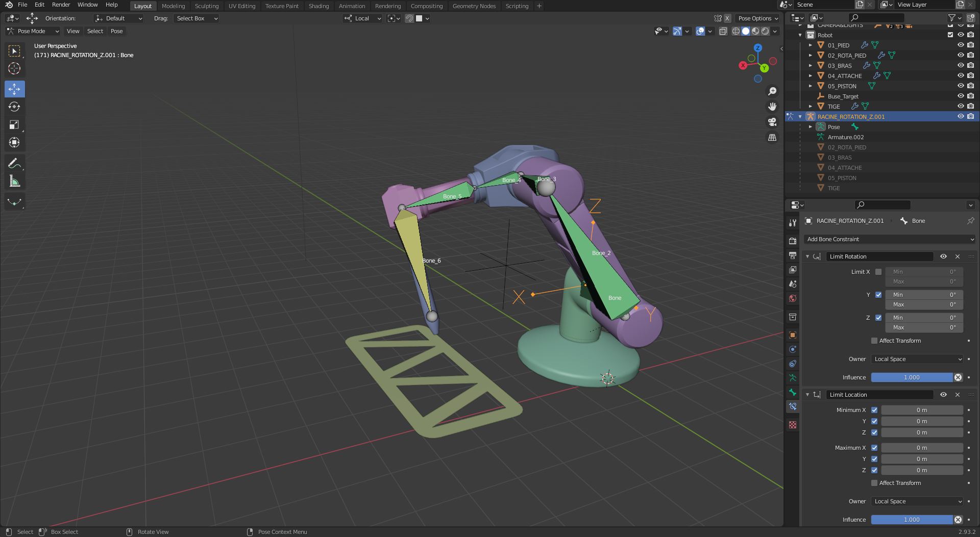Open the Pose Options popover

(x=758, y=18)
